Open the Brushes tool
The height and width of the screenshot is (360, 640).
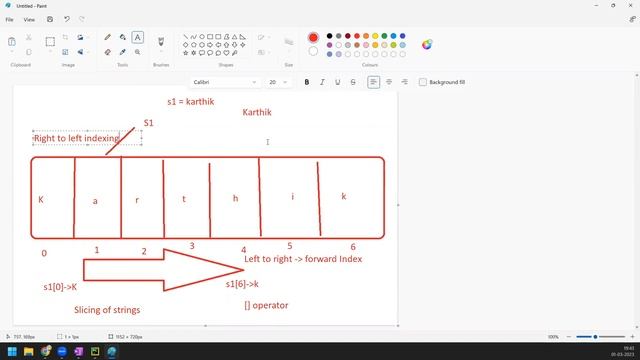coord(161,41)
